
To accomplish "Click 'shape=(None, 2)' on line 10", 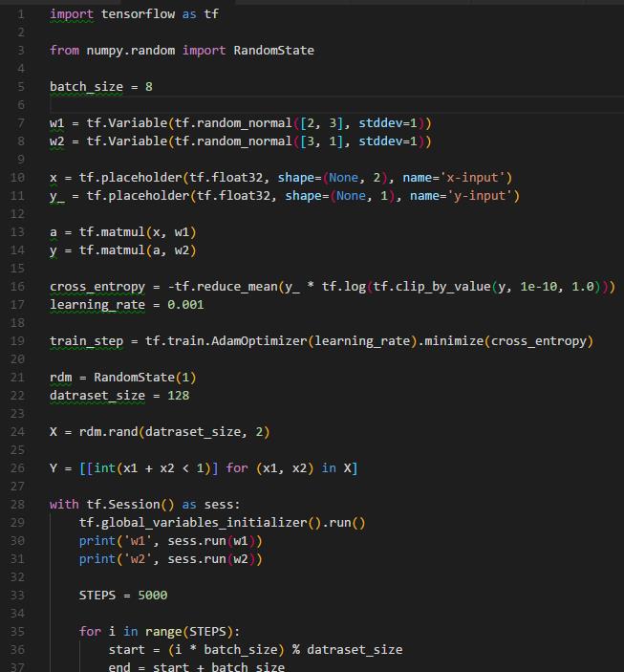I will (x=333, y=178).
